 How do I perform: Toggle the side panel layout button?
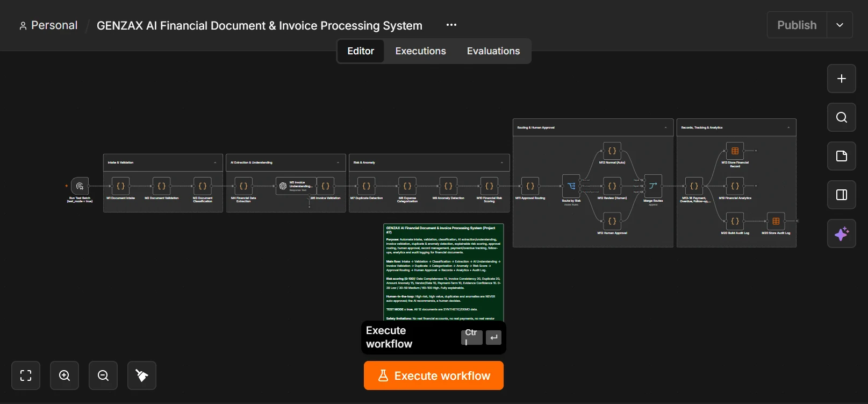pyautogui.click(x=842, y=195)
